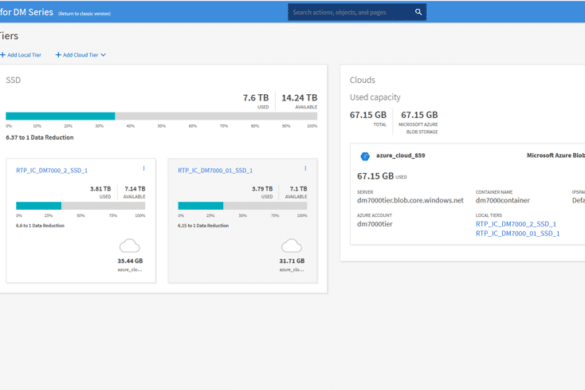This screenshot has width=585, height=390.
Task: Select the 67.15 GB total cloud capacity
Action: point(368,115)
